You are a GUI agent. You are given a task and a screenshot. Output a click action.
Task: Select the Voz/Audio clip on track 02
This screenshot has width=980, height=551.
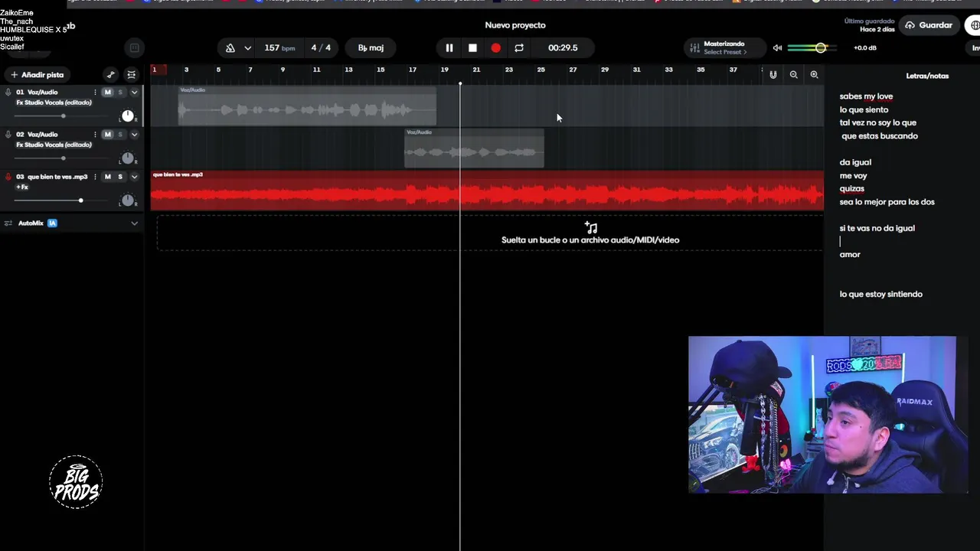tap(474, 148)
